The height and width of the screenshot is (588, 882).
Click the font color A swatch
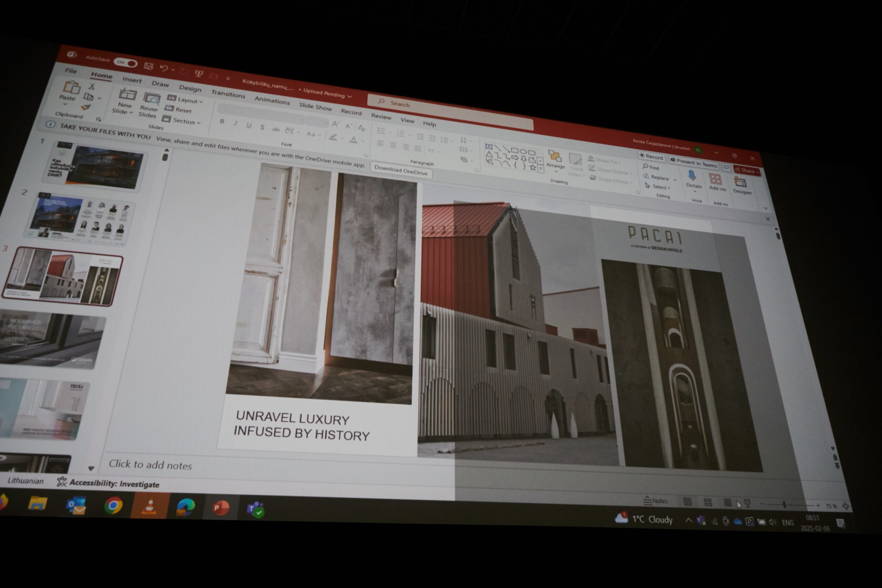point(353,140)
